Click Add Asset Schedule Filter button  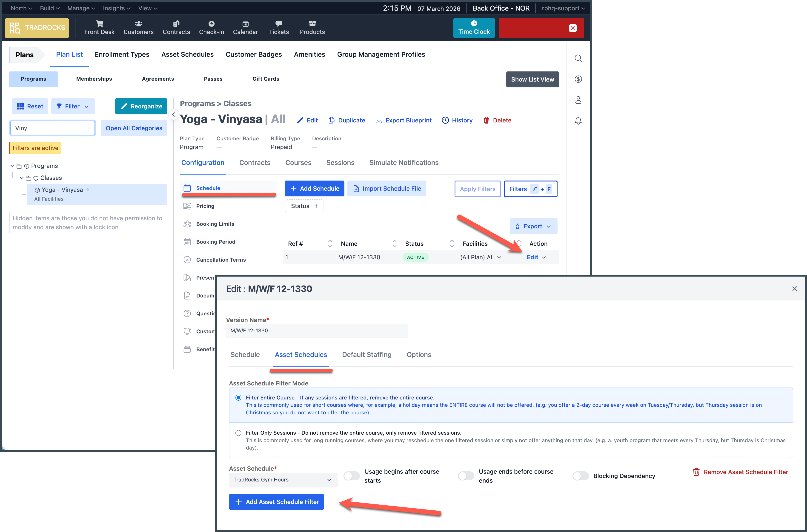coord(276,502)
